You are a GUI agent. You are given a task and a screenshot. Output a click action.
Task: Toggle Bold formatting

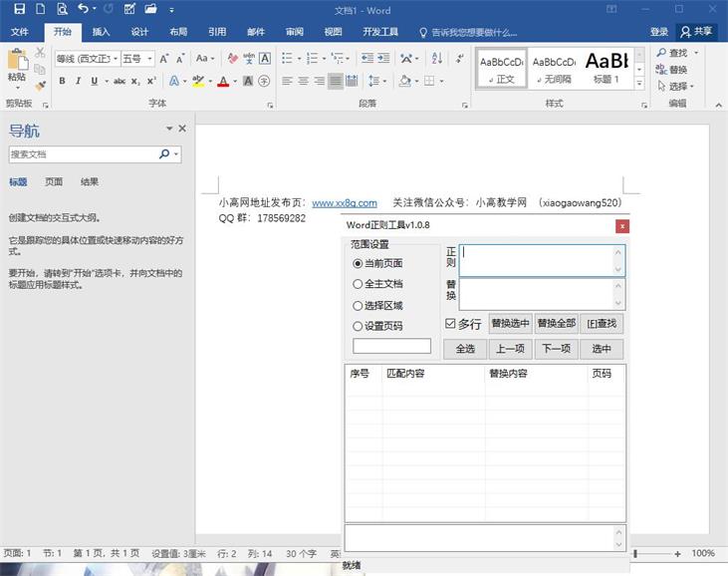(x=62, y=81)
